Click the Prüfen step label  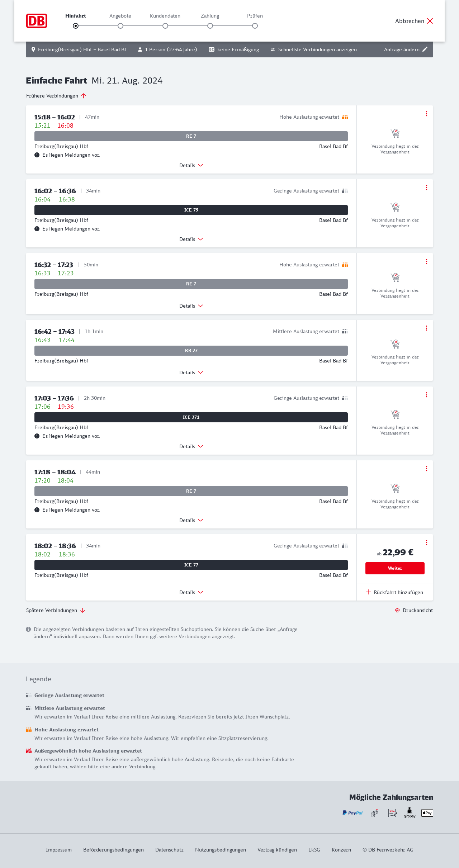pos(255,16)
